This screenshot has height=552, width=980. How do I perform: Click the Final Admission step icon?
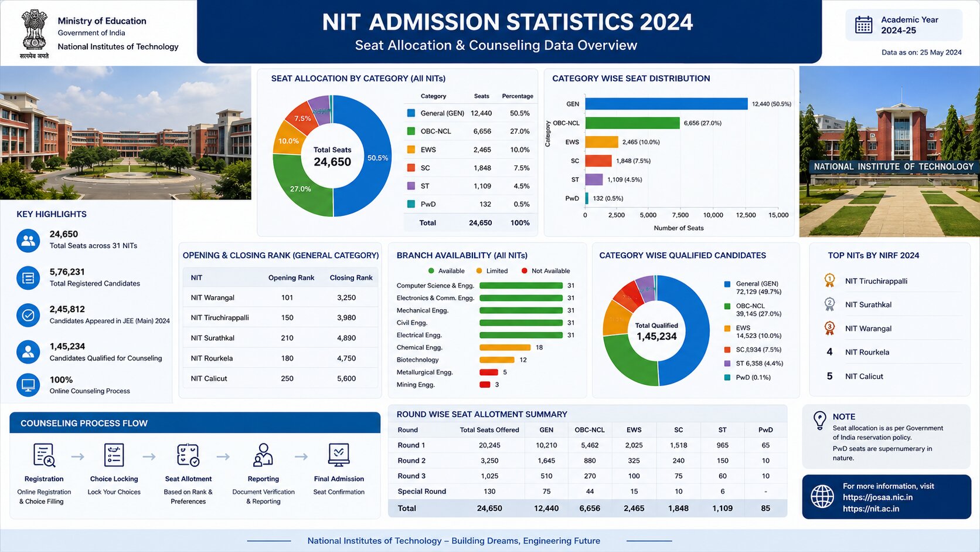pos(339,455)
